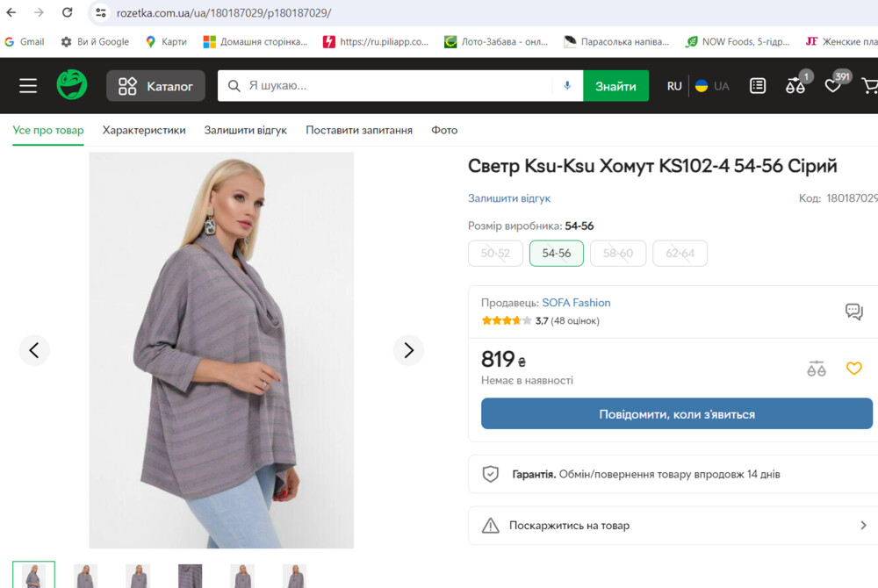This screenshot has height=588, width=878.
Task: Click Повідомити, коли з'явиться button
Action: (x=676, y=414)
